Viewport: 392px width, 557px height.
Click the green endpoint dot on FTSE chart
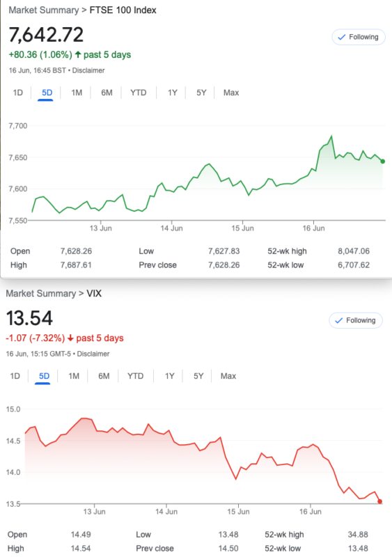click(383, 162)
